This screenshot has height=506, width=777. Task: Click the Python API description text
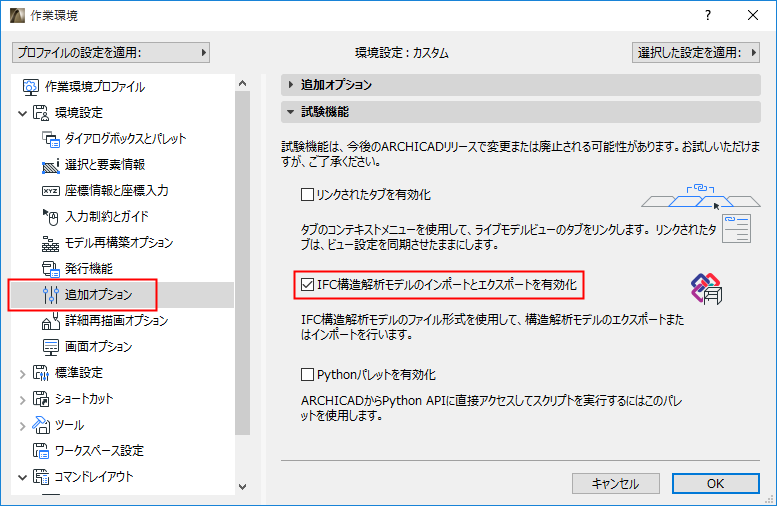pos(492,408)
